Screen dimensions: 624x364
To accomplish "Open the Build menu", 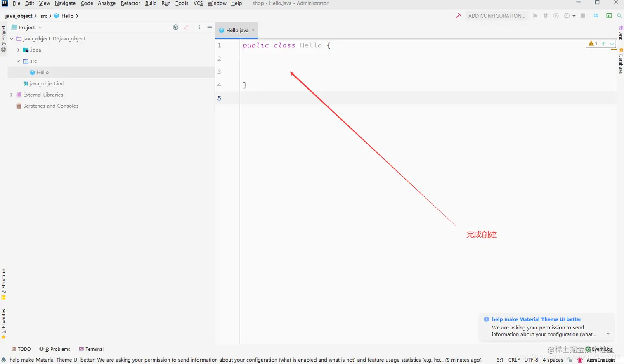I will (x=151, y=3).
